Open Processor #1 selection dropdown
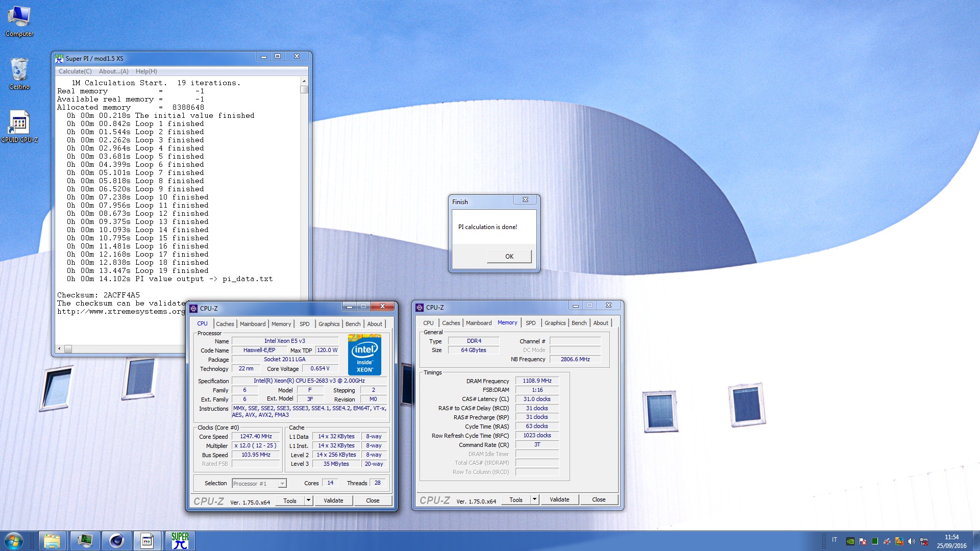The height and width of the screenshot is (551, 980). 259,483
